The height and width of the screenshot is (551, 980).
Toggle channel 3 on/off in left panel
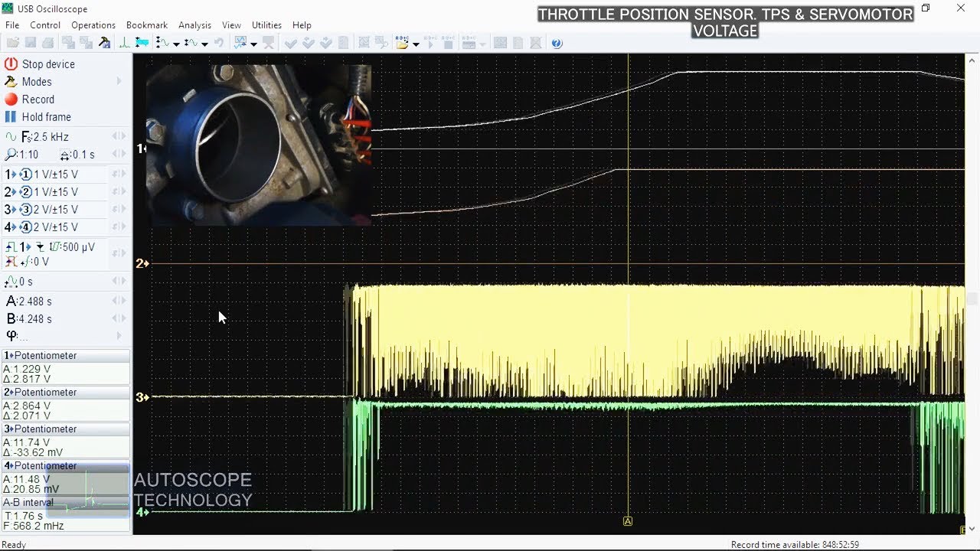(x=25, y=210)
